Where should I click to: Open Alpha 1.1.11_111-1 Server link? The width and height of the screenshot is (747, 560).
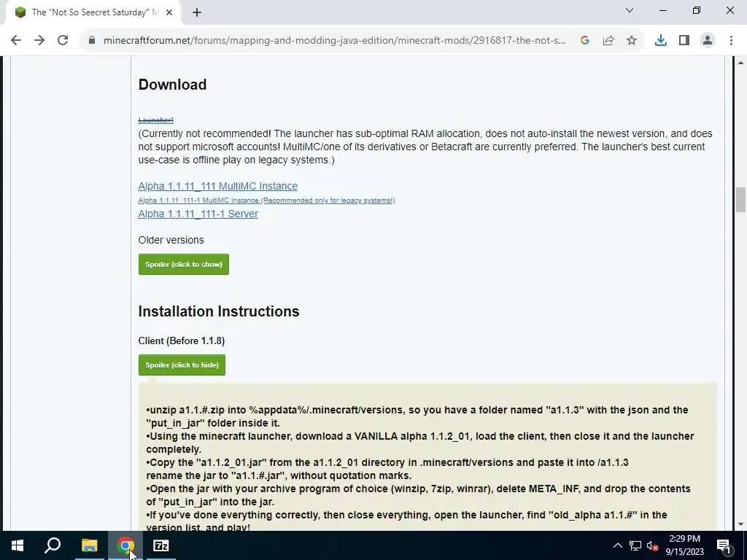click(198, 214)
